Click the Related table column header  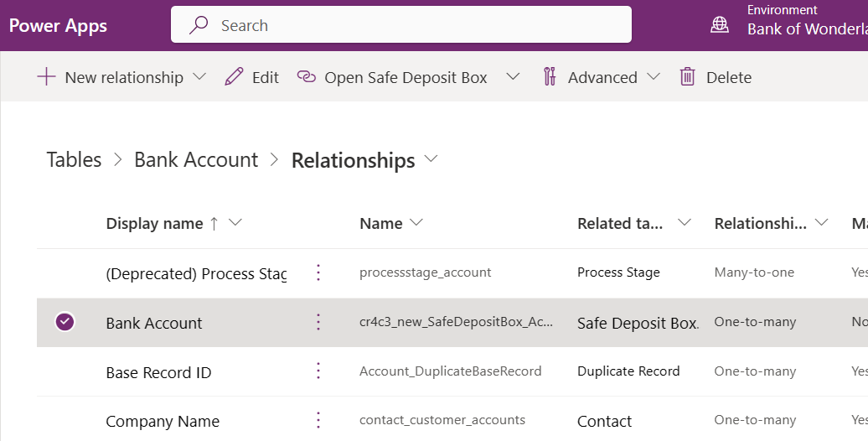[620, 223]
